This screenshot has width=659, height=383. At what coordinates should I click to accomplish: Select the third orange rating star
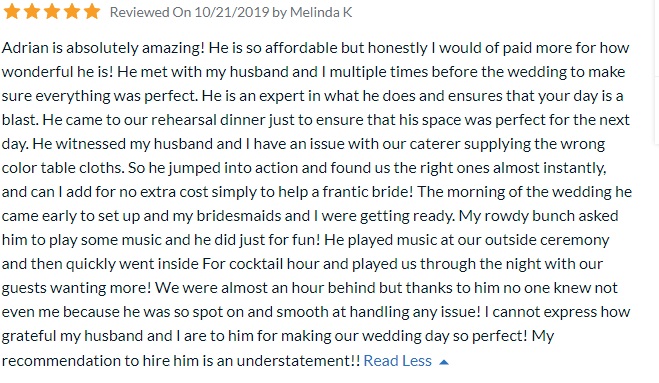pos(52,12)
